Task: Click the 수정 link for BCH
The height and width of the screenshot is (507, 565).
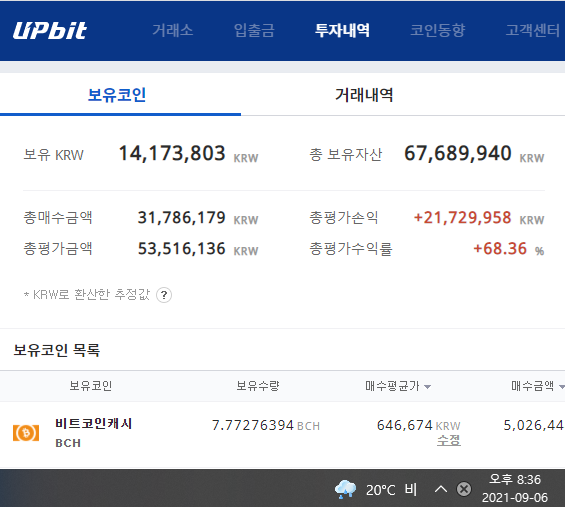Action: click(449, 440)
